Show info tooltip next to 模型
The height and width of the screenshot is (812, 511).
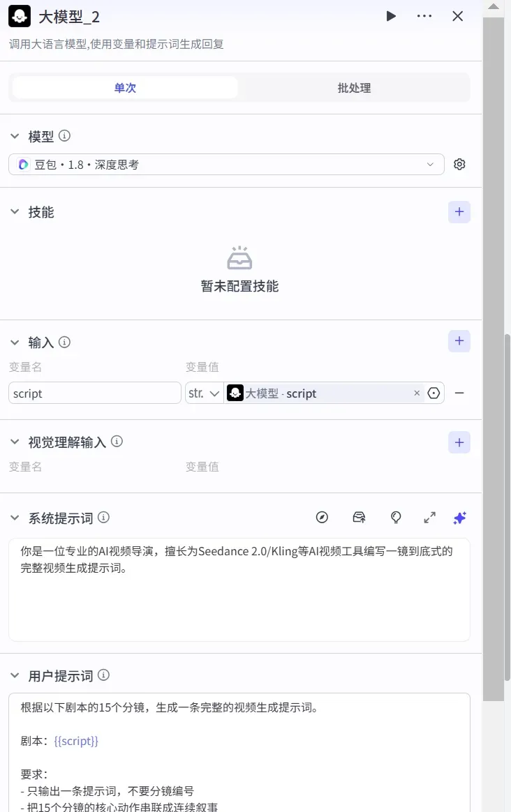point(64,135)
